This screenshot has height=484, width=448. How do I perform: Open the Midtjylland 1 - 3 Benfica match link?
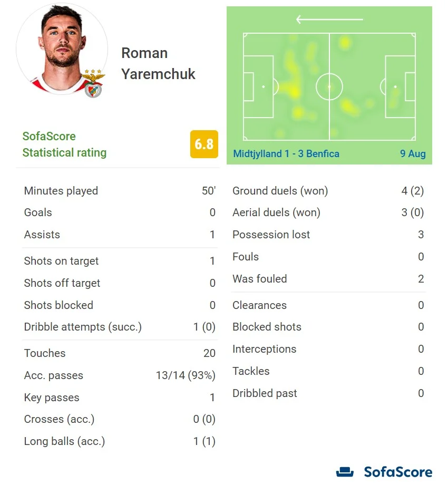tap(286, 154)
